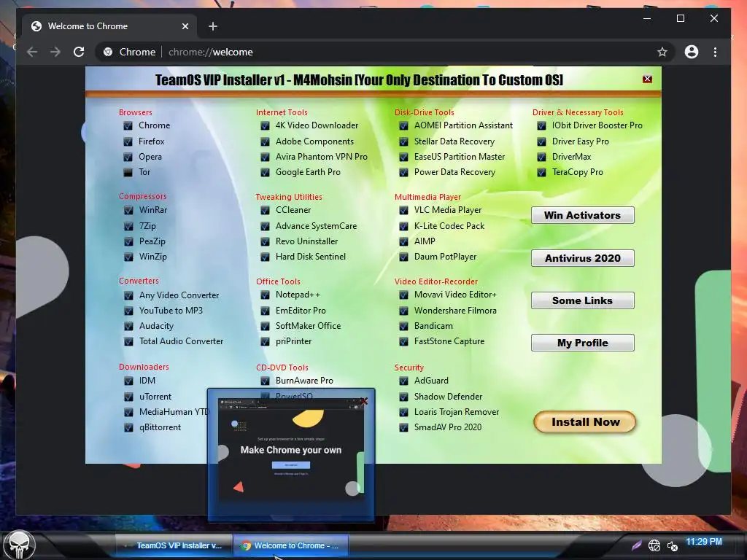Toggle IObit Driver Booster Pro checkbox
Viewport: 747px width, 560px height.
click(541, 125)
